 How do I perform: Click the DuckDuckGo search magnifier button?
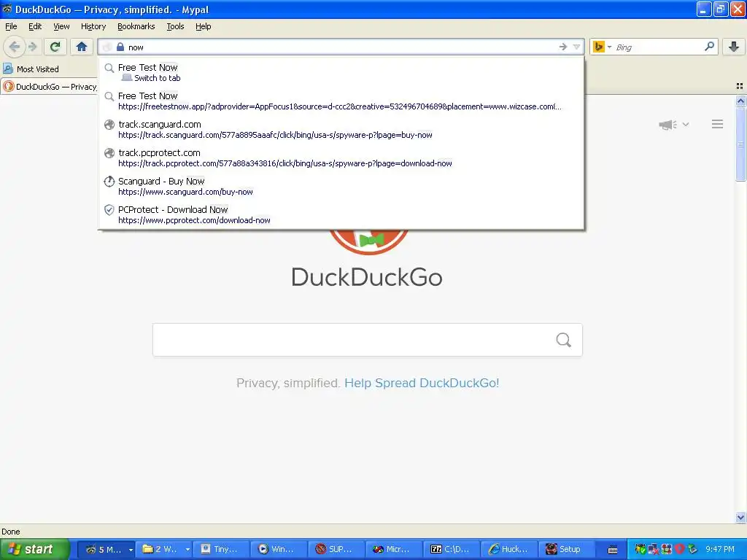coord(564,340)
